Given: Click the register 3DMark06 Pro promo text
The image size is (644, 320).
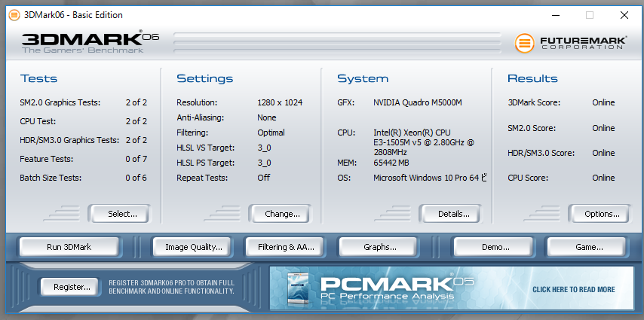Looking at the screenshot, I should [x=171, y=287].
